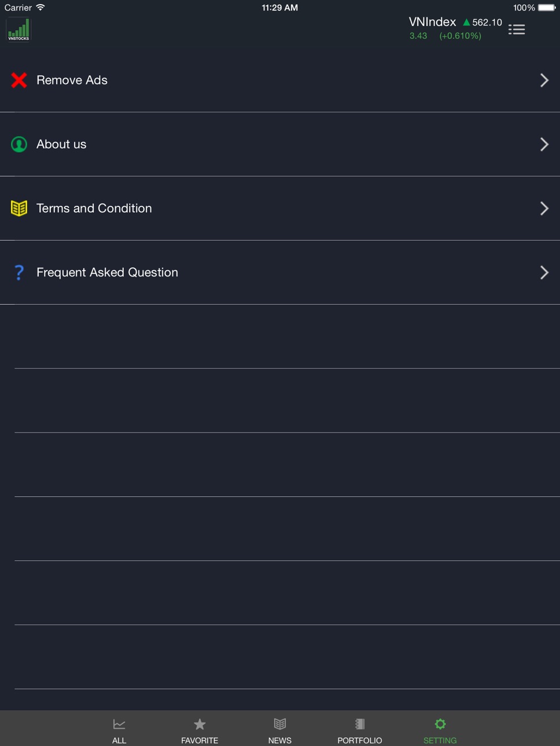
Task: Tap the VNIndex ticker title
Action: tap(432, 22)
